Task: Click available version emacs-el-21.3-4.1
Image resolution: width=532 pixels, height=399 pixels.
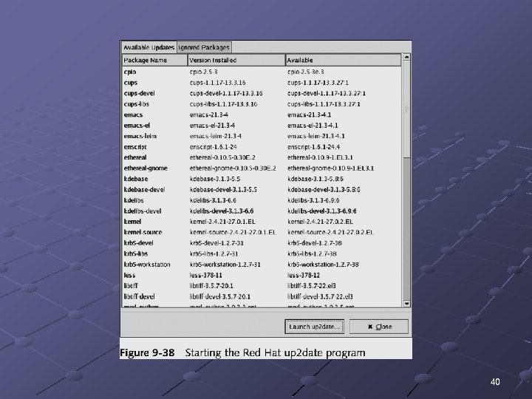Action: point(313,126)
